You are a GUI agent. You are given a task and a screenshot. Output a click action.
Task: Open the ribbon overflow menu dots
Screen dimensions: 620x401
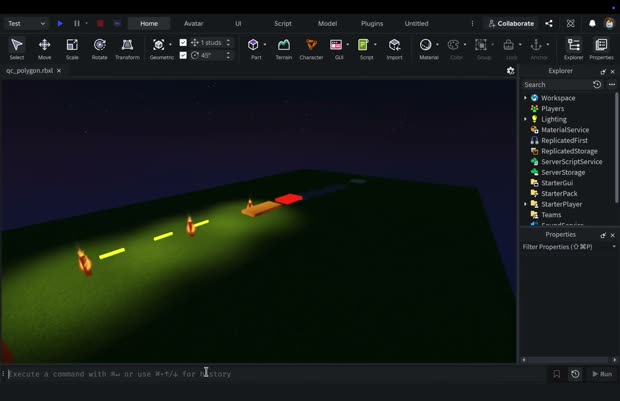(x=472, y=23)
